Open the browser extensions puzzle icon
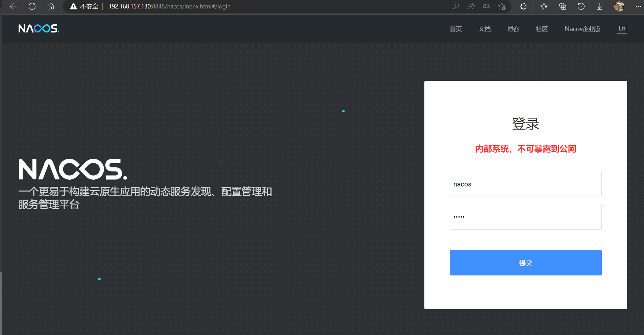644x335 pixels. coord(523,6)
